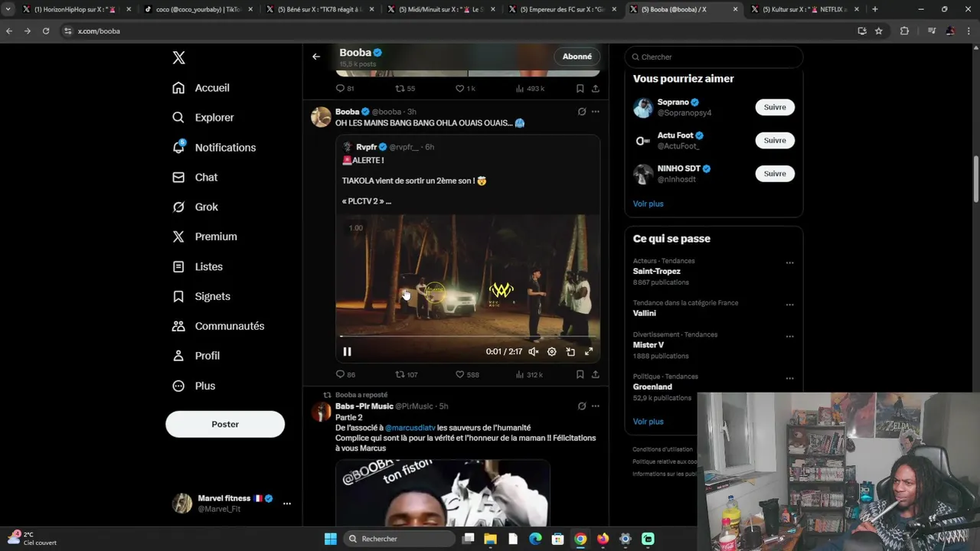Reload the page
Viewport: 980px width, 551px height.
[46, 31]
